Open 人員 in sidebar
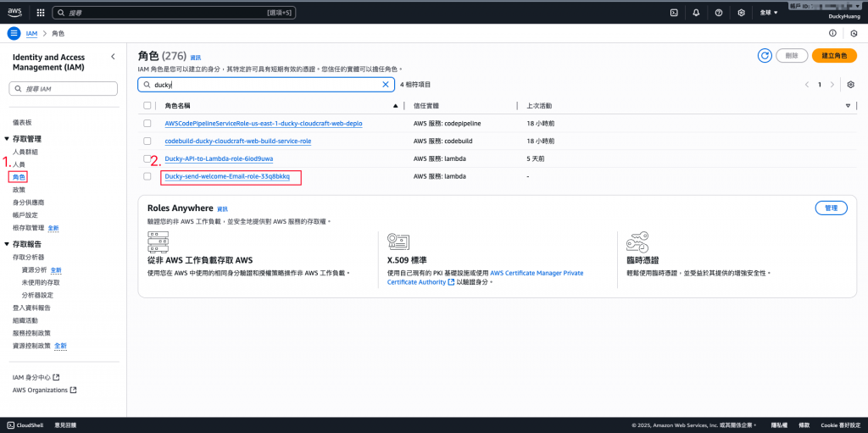This screenshot has height=433, width=868. pos(19,164)
